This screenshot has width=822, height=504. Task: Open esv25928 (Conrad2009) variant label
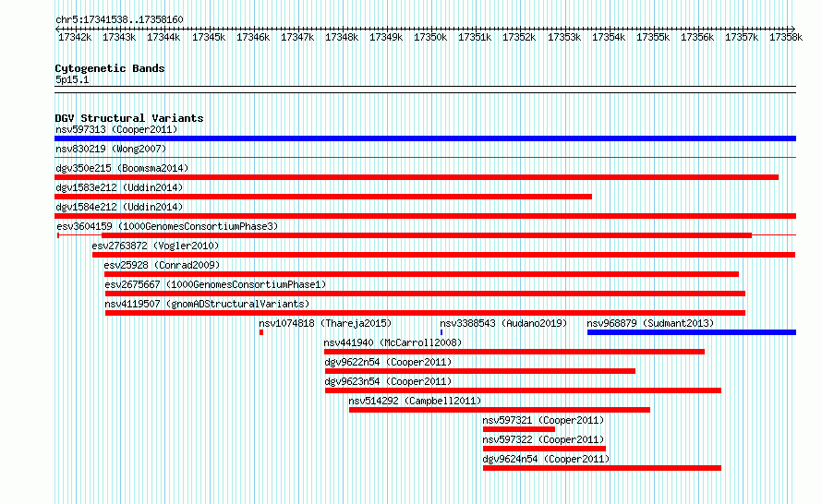coord(162,265)
